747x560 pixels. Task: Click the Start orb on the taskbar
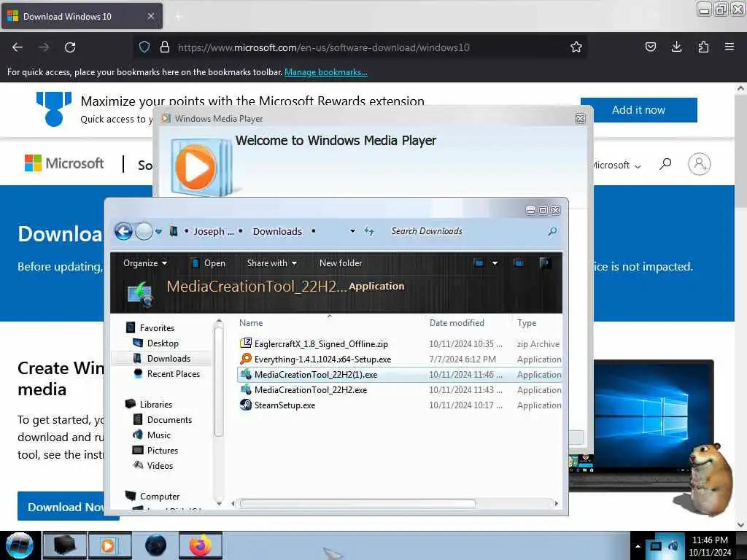[19, 545]
